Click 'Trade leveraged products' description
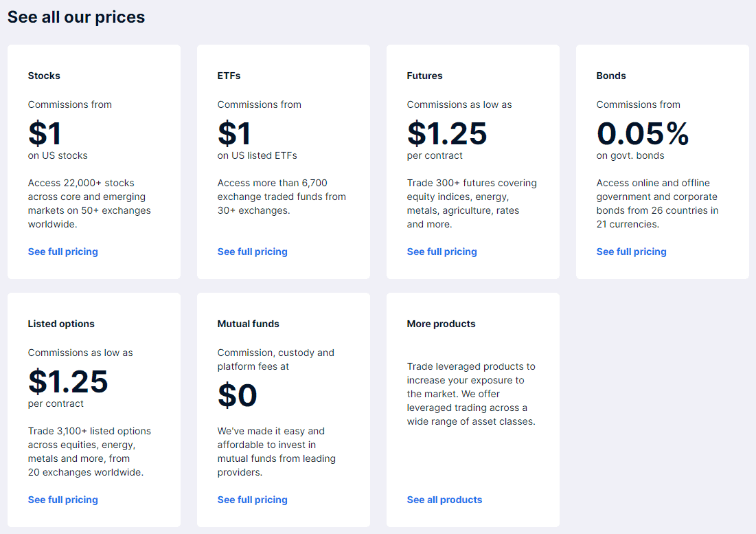756x534 pixels. point(471,394)
